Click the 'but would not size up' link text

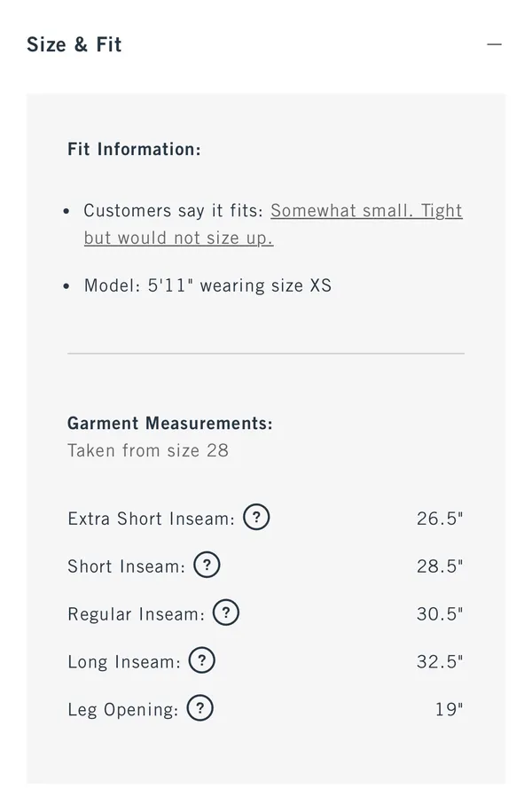coord(178,238)
